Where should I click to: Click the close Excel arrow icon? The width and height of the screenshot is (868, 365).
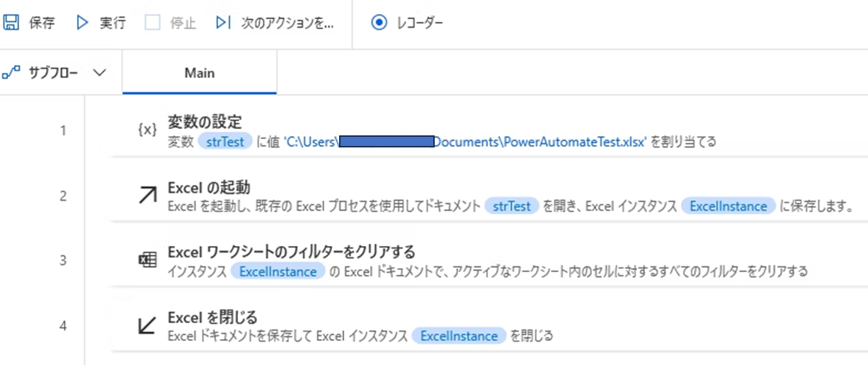tap(147, 325)
